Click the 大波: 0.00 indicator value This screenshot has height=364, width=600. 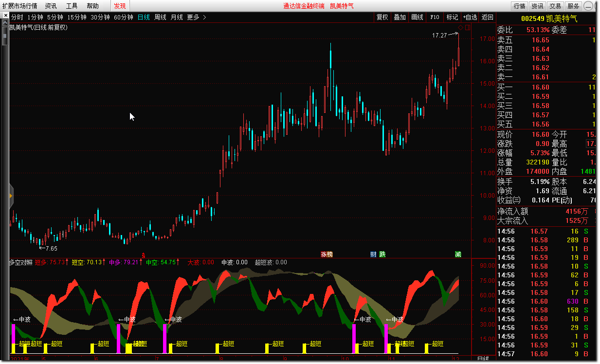201,262
